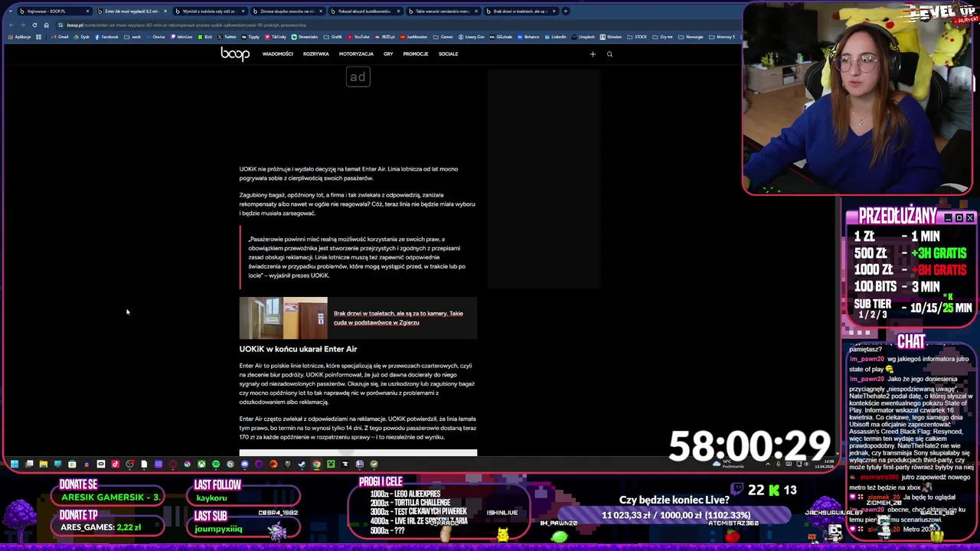Close the 'Enter Air musi wypłacić' tab
The image size is (980, 551).
(x=165, y=11)
